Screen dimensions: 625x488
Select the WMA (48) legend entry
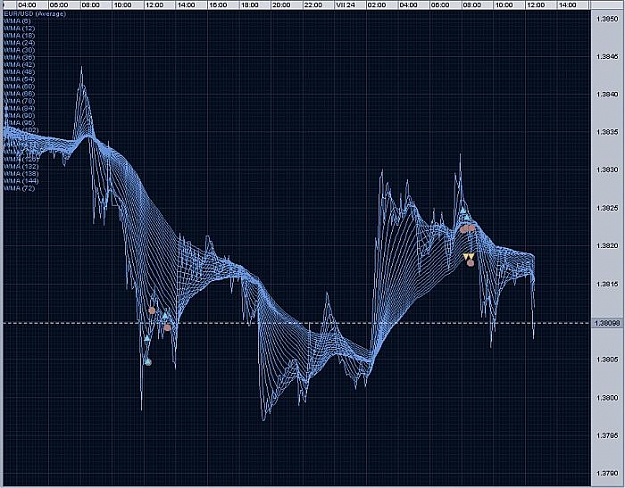click(x=19, y=72)
